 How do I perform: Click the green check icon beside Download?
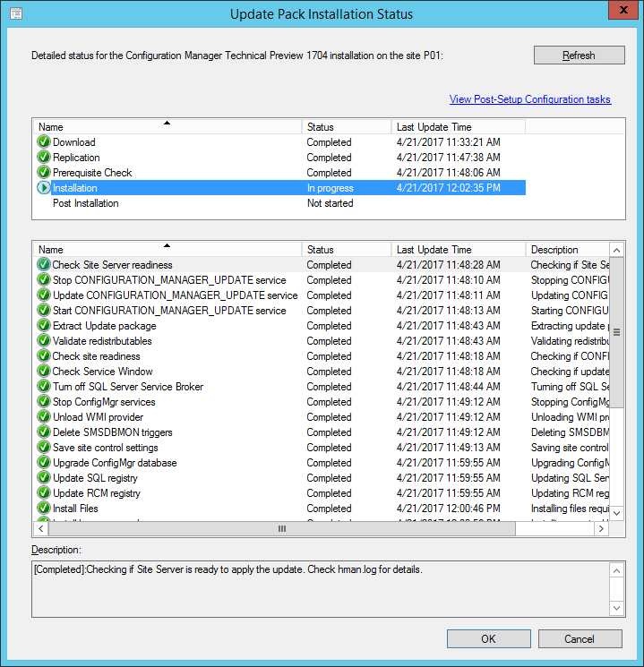(x=43, y=141)
